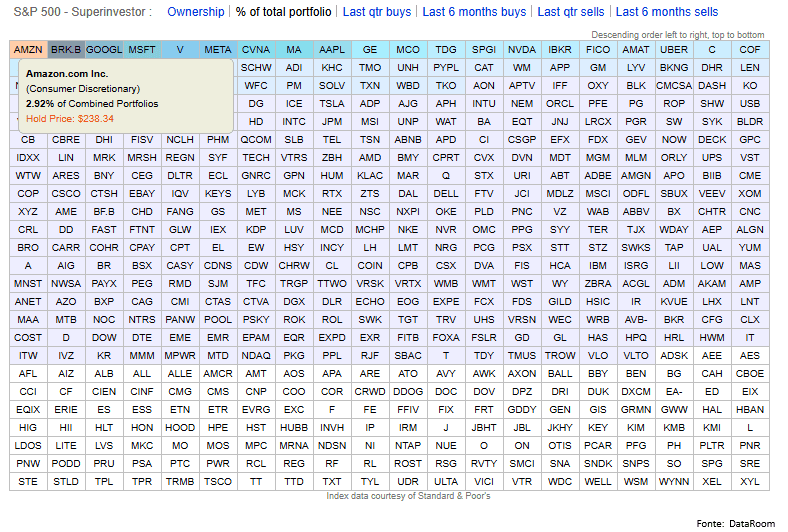Click the WMT ticker cell
Screen dimensions: 788x532
click(484, 284)
